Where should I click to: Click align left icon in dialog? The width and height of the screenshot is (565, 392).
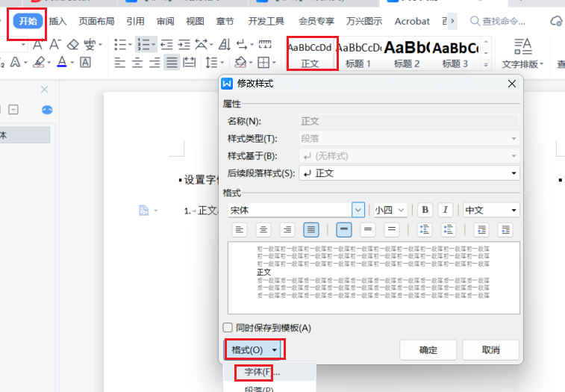pyautogui.click(x=239, y=230)
